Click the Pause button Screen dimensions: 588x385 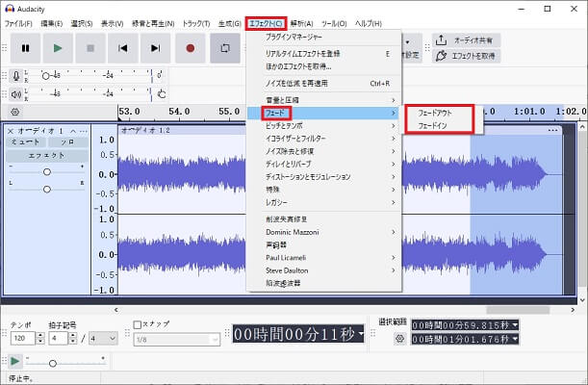coord(25,48)
